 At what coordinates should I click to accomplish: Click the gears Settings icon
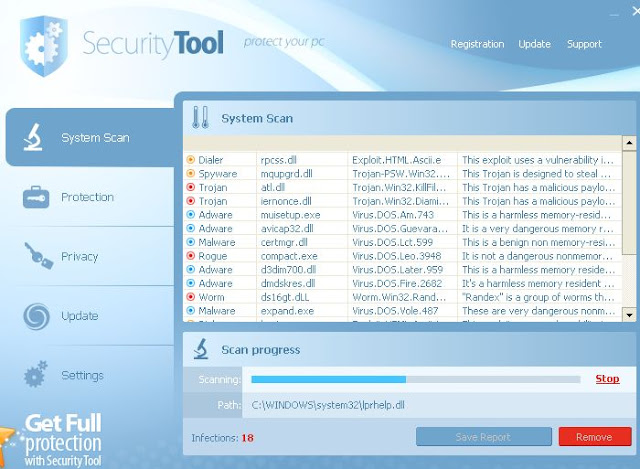(36, 374)
